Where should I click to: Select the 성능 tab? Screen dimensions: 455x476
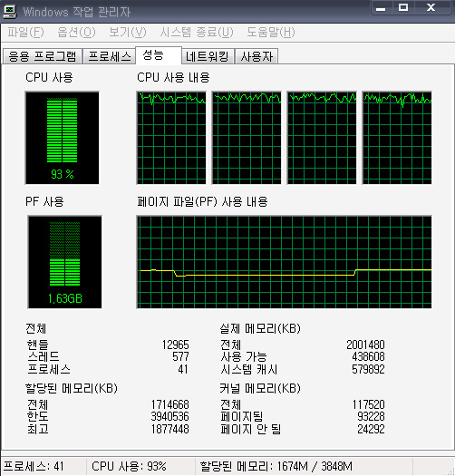(x=159, y=55)
